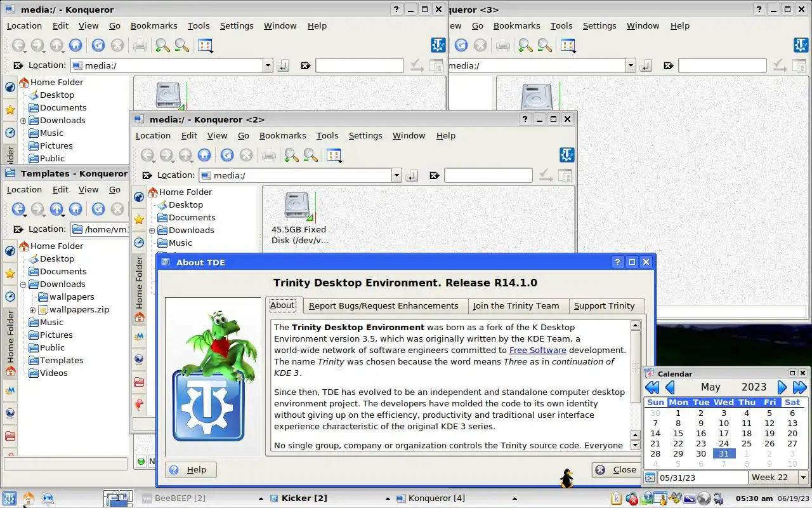812x508 pixels.
Task: Click About text scrollbar up arrow
Action: tap(635, 326)
